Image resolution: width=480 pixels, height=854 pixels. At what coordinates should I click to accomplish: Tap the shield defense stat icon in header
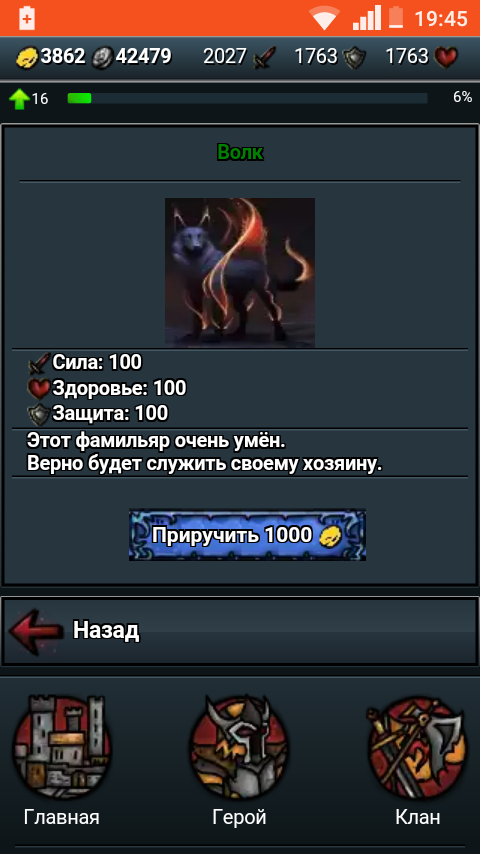(354, 57)
